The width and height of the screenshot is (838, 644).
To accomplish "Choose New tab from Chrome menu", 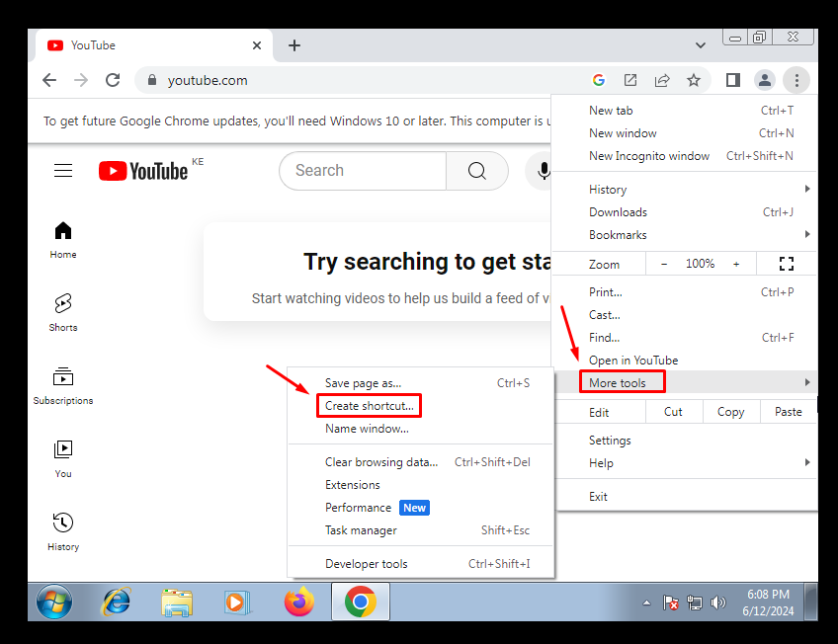I will (685, 111).
